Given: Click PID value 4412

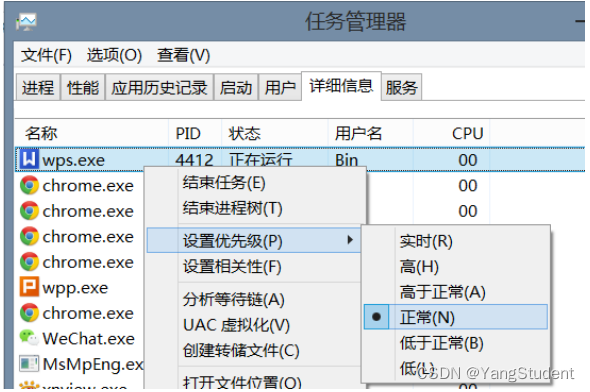Looking at the screenshot, I should coord(194,160).
